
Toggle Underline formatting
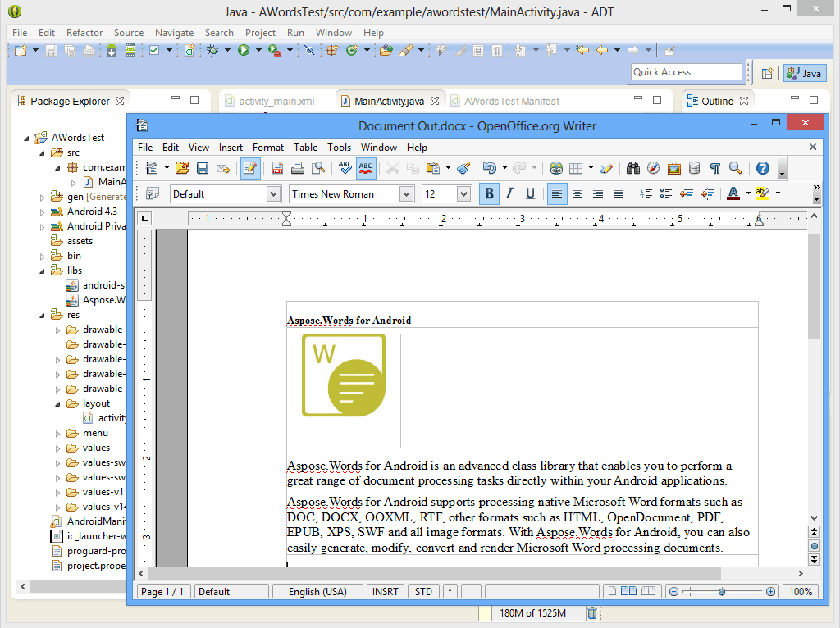tap(530, 193)
